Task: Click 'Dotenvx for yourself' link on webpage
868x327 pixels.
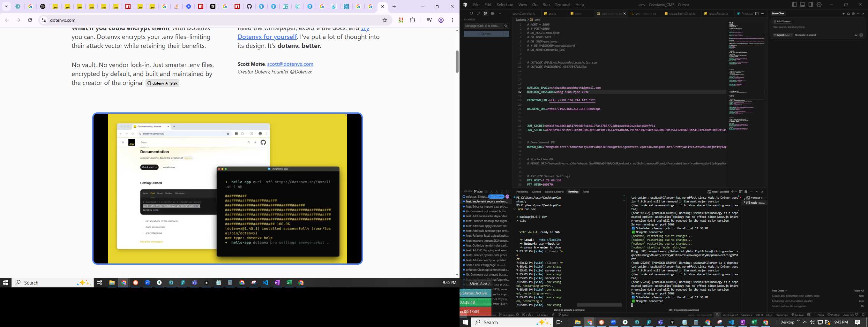Action: pos(267,37)
